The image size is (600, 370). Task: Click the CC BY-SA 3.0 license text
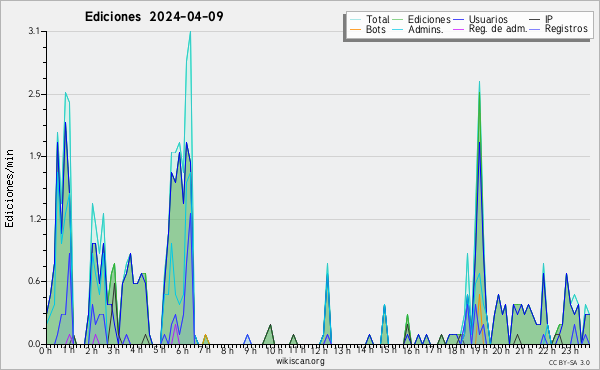tap(569, 362)
